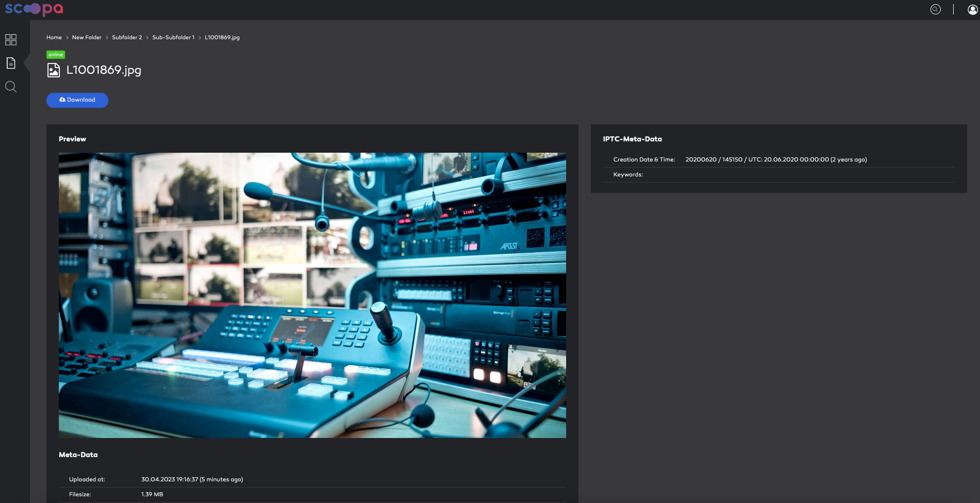Screen dimensions: 980x503
Task: Select the Uploaded at label
Action: pyautogui.click(x=87, y=480)
